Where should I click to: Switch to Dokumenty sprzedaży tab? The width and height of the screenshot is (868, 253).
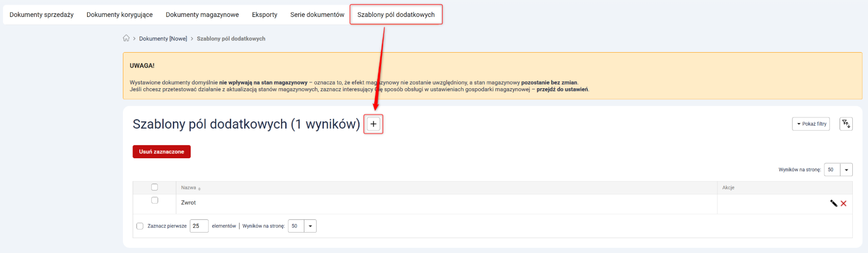click(x=42, y=15)
